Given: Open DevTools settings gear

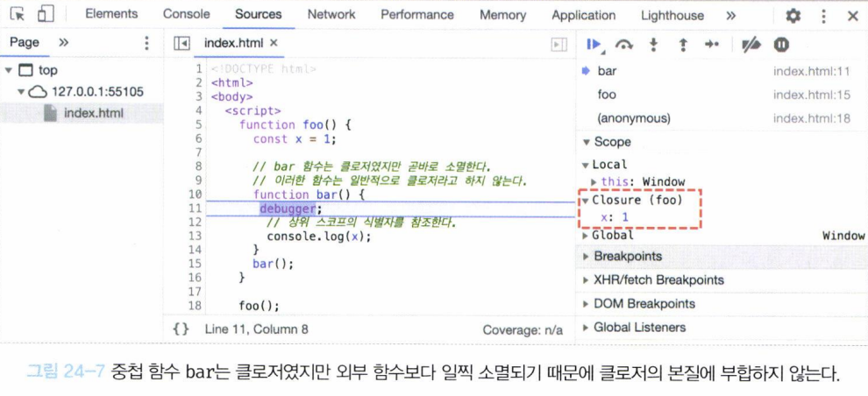Looking at the screenshot, I should (x=793, y=16).
